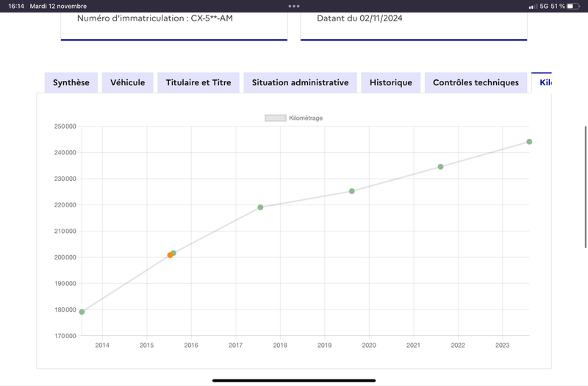Viewport: 588px width, 386px height.
Task: Click the Kilométrage legend label
Action: [306, 118]
